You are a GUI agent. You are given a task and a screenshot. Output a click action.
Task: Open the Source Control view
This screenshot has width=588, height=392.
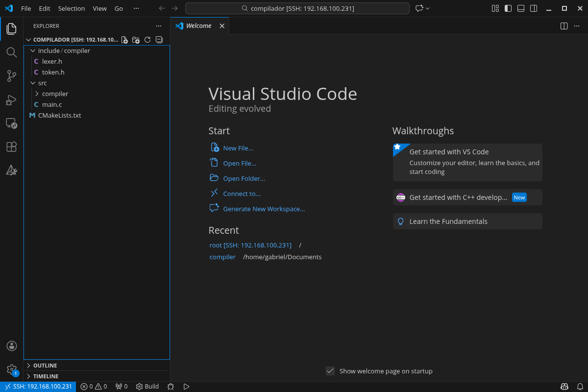(11, 75)
